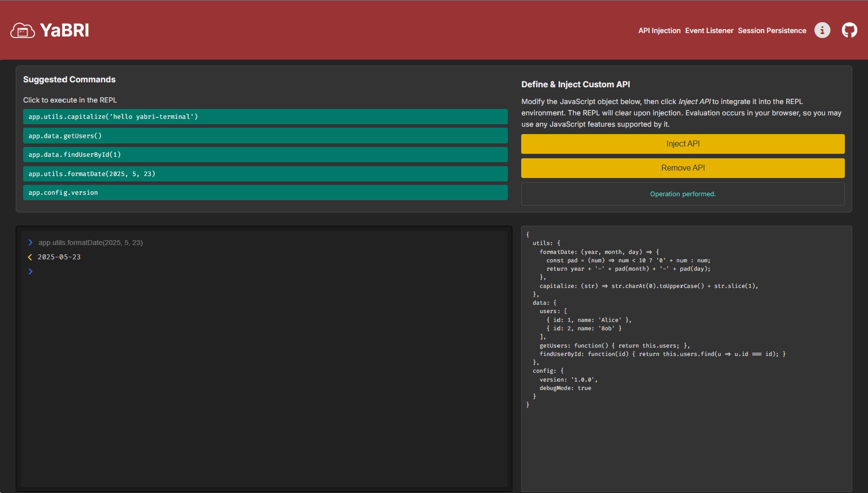Run app.data.findUserById(1) suggested command
This screenshot has width=868, height=493.
coord(265,155)
